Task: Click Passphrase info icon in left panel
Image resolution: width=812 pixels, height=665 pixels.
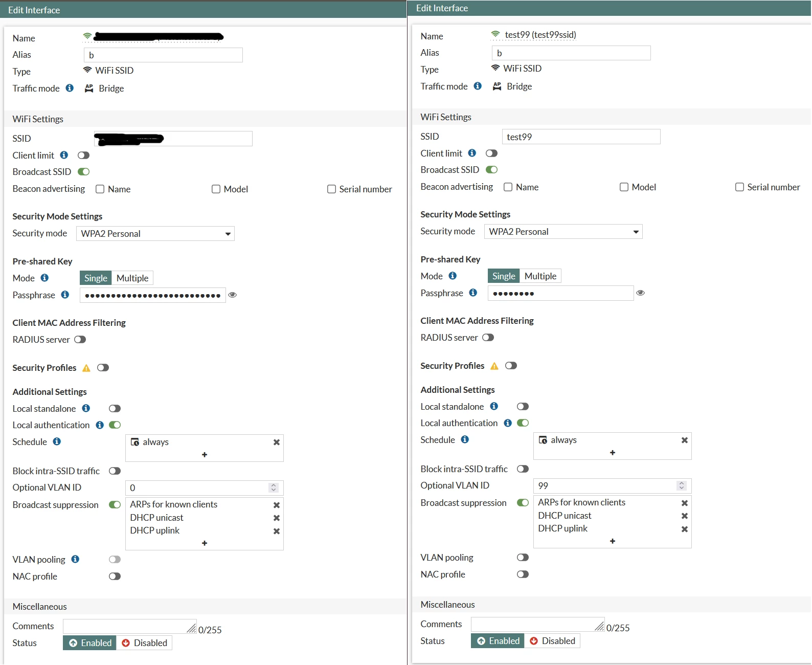Action: pyautogui.click(x=65, y=295)
